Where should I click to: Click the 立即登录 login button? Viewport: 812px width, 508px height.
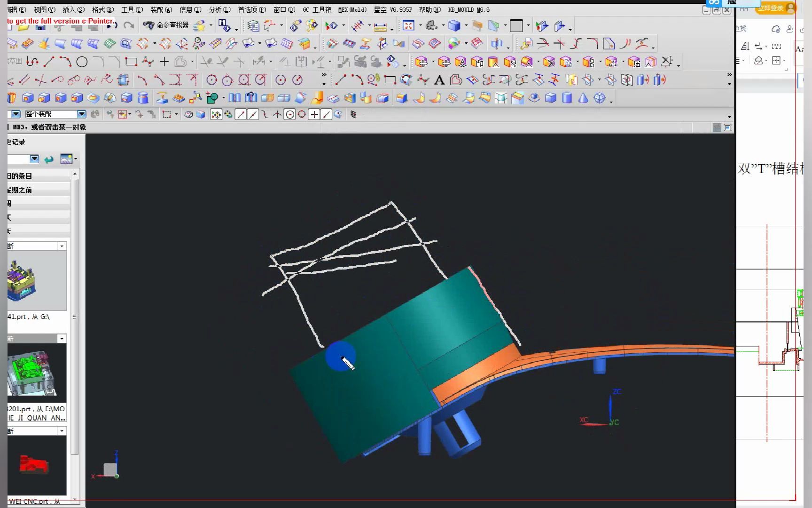[776, 8]
